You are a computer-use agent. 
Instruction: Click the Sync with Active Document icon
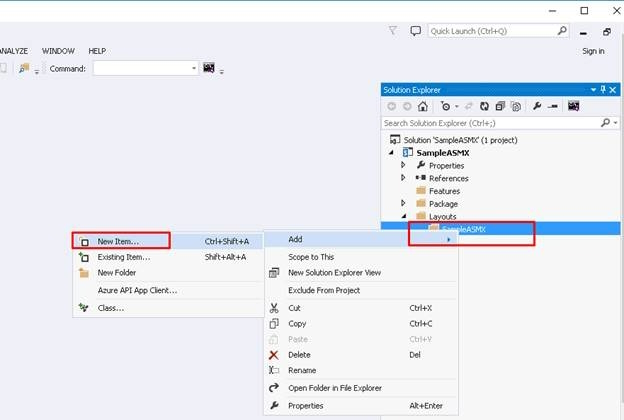coord(469,106)
